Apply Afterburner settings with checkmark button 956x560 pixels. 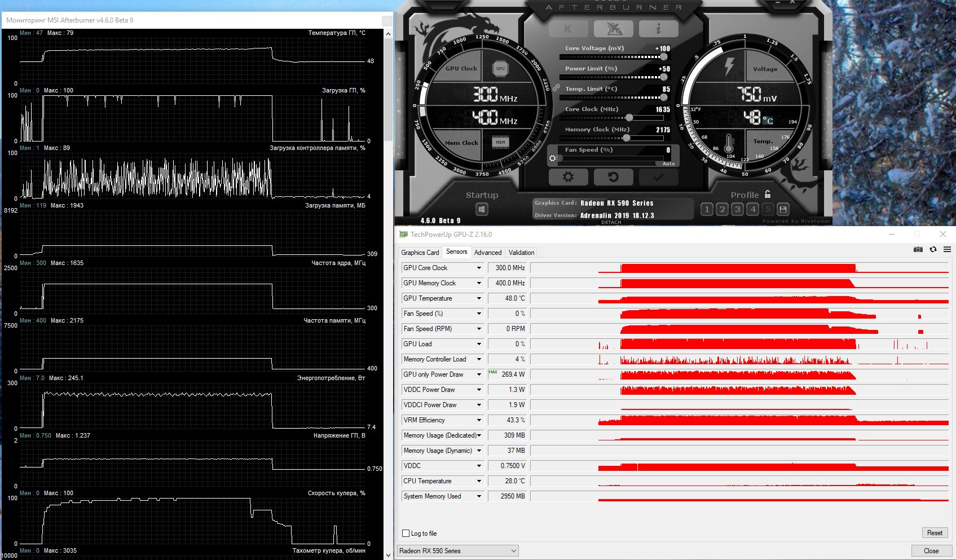coord(658,177)
